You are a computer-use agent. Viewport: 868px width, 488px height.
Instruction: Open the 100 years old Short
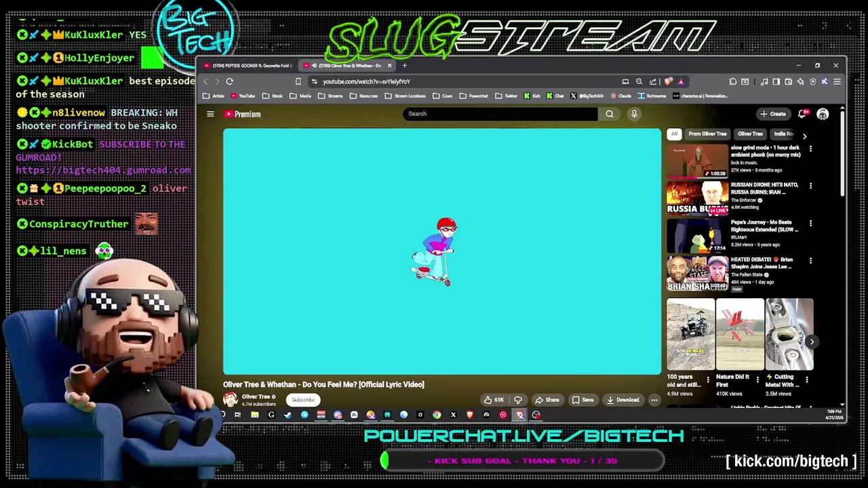690,334
